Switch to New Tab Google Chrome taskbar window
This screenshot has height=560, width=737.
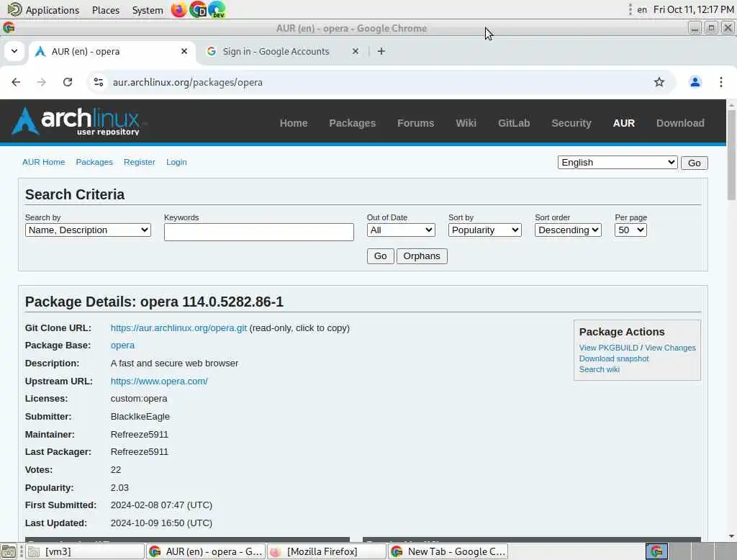pos(448,551)
